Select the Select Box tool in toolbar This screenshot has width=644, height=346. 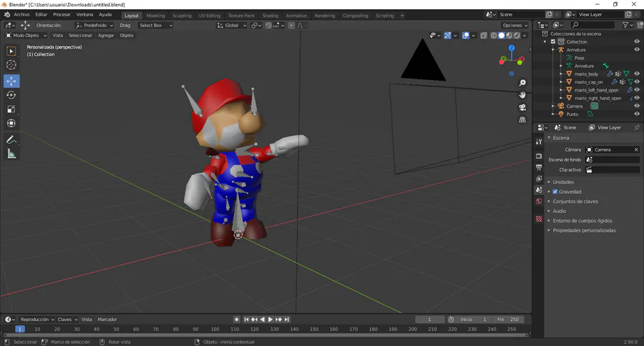(11, 51)
